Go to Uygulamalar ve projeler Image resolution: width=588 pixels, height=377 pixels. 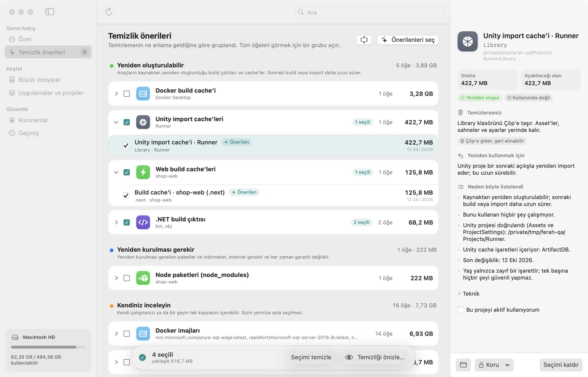pos(48,93)
